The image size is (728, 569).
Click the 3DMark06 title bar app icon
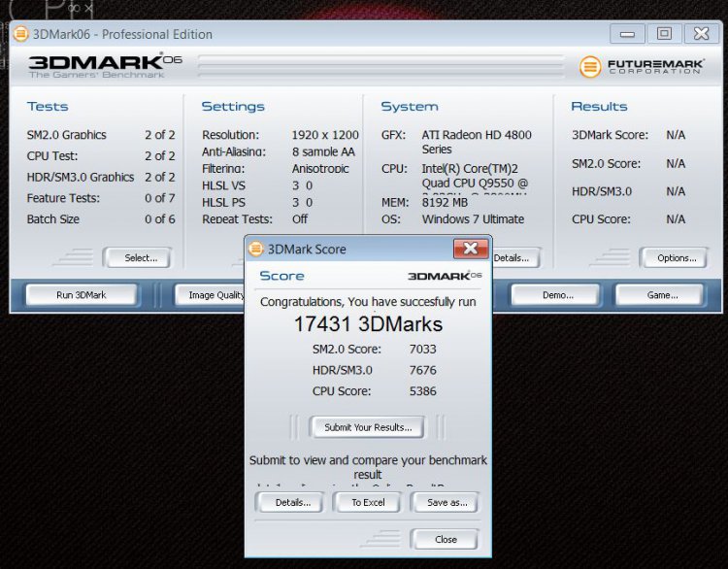point(20,34)
